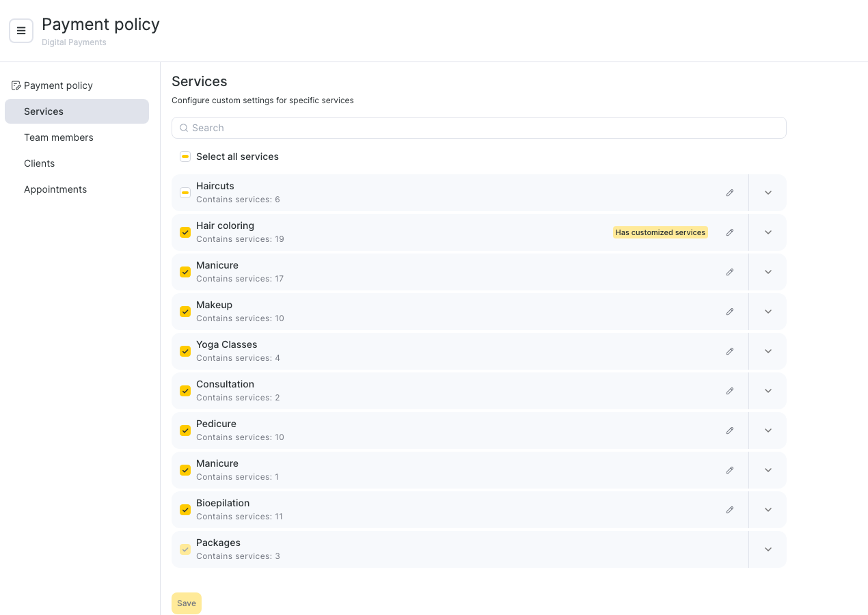Open the edit pencil for Bioepilation

pyautogui.click(x=730, y=510)
